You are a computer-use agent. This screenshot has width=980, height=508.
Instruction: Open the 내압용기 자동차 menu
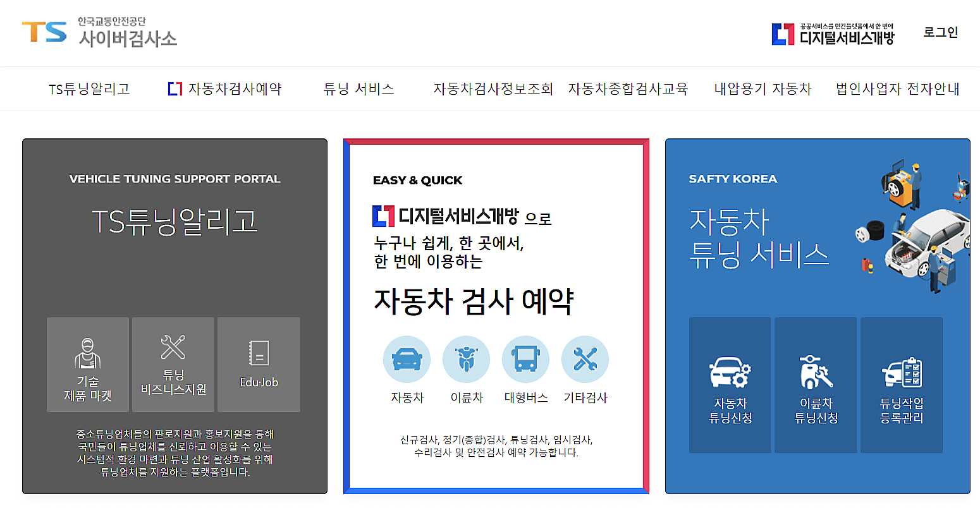[x=761, y=89]
